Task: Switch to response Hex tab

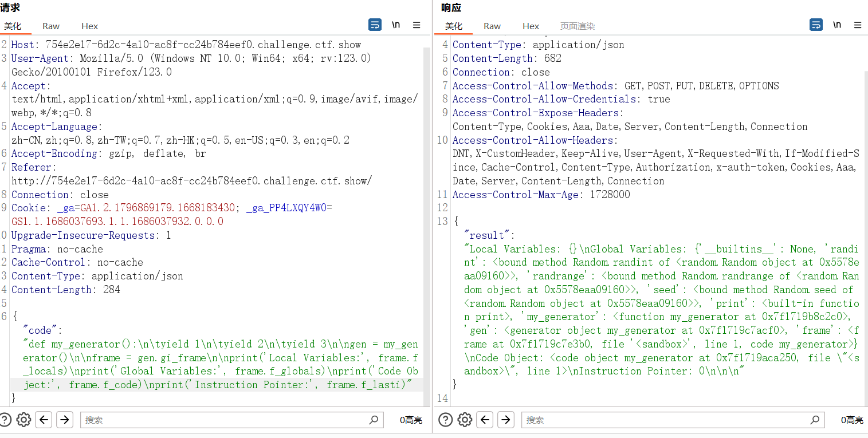Action: coord(531,26)
